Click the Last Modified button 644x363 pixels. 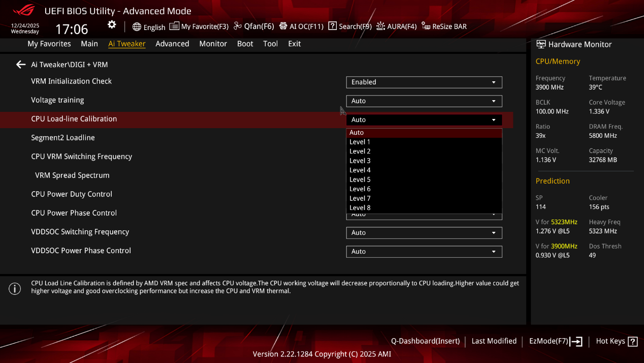(494, 341)
